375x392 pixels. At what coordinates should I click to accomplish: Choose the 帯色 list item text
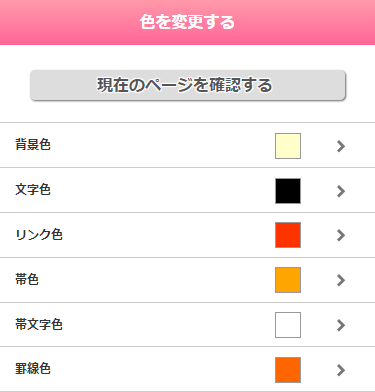click(27, 279)
